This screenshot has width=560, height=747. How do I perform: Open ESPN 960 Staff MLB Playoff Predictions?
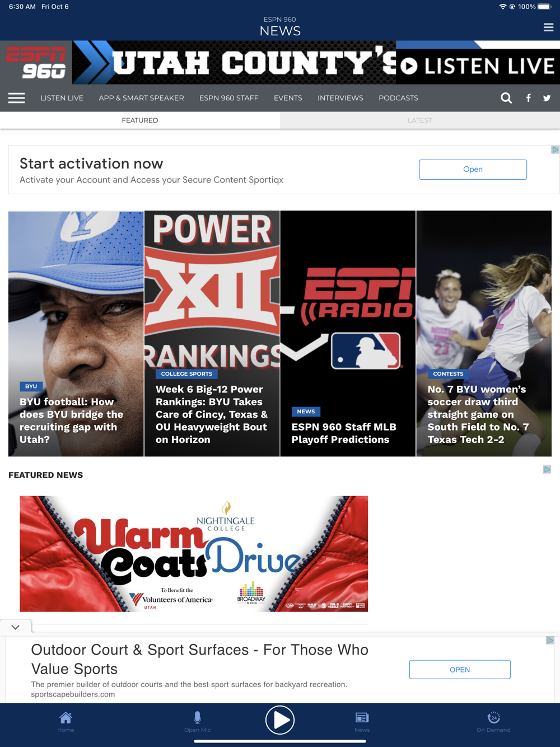344,433
